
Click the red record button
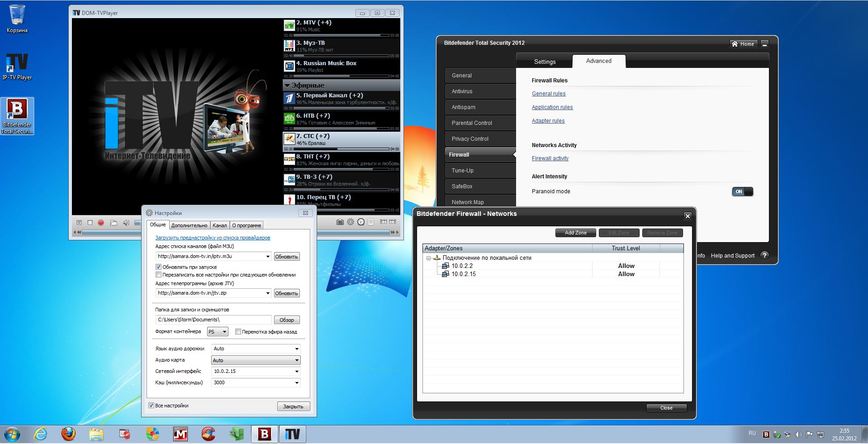coord(101,223)
